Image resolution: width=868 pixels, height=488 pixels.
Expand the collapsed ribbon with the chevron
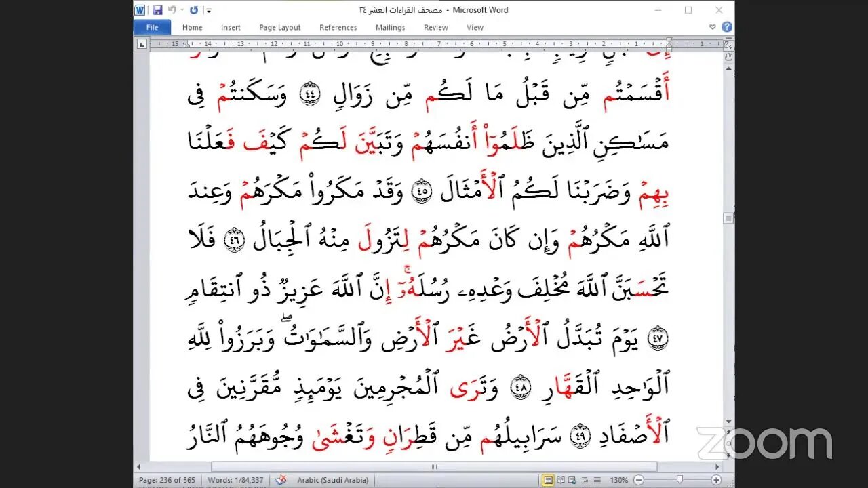pyautogui.click(x=713, y=27)
